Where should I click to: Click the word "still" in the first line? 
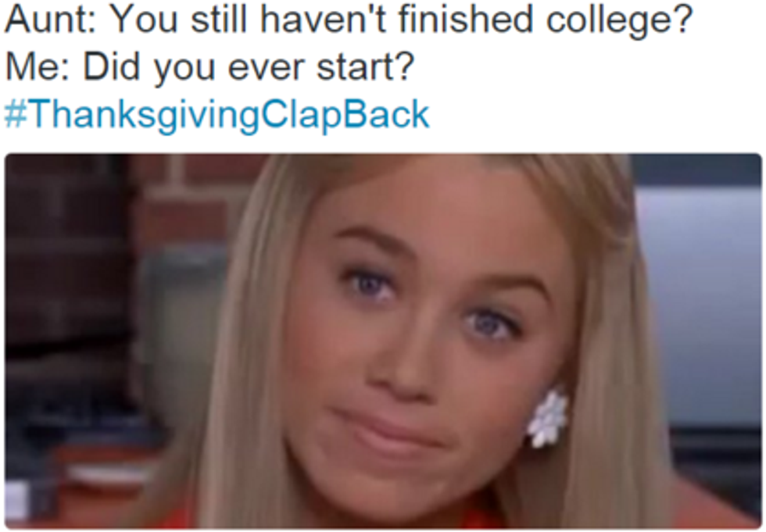click(x=218, y=20)
